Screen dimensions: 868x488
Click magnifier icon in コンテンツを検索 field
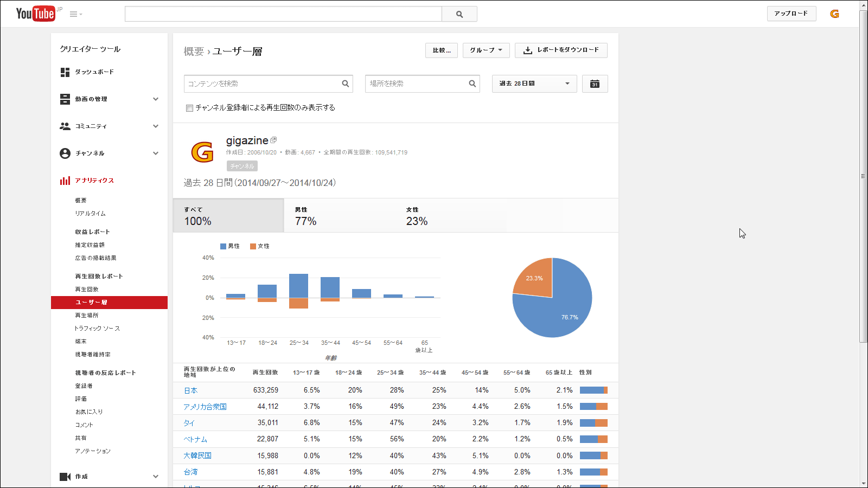(345, 84)
